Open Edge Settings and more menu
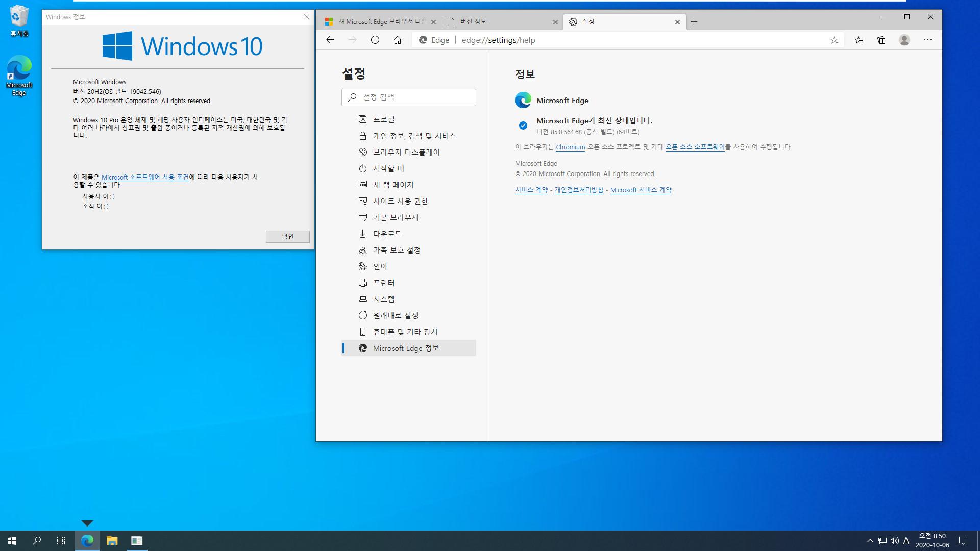This screenshot has height=551, width=980. 928,40
